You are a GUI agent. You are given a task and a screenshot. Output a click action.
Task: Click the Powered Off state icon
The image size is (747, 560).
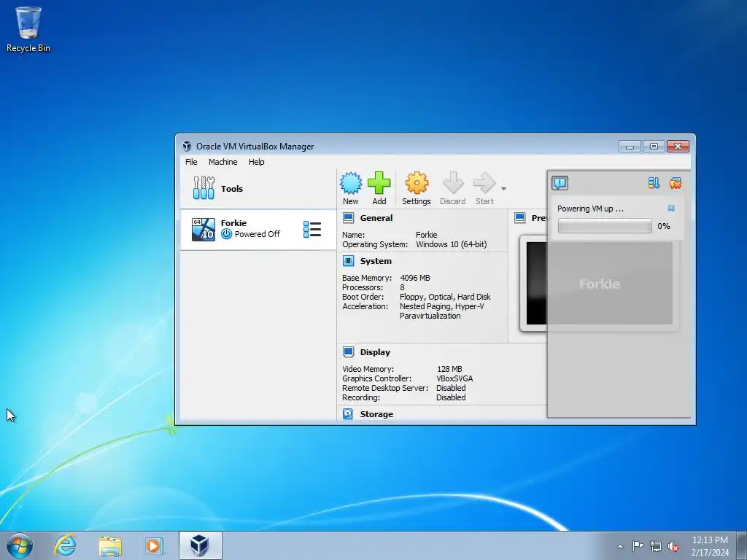(227, 234)
